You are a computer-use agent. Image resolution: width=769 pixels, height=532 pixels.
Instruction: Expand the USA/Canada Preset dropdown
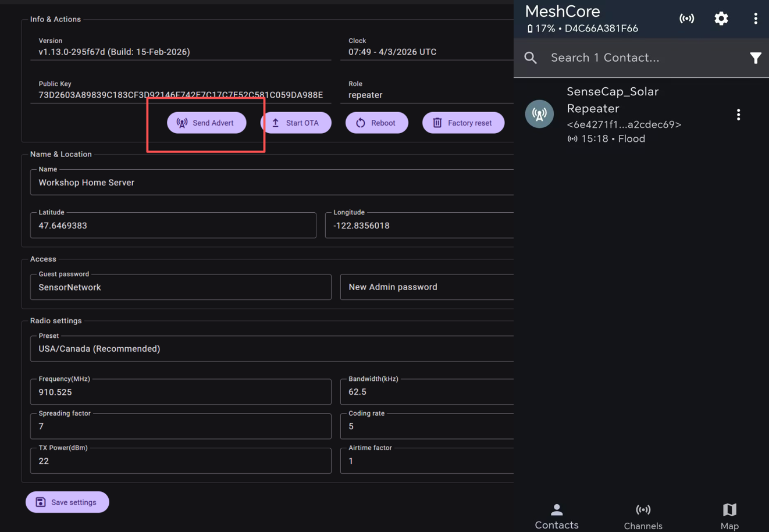[272, 349]
